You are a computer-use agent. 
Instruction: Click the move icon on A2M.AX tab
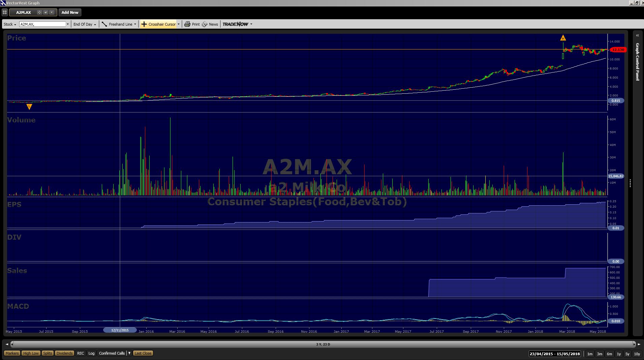pos(39,12)
